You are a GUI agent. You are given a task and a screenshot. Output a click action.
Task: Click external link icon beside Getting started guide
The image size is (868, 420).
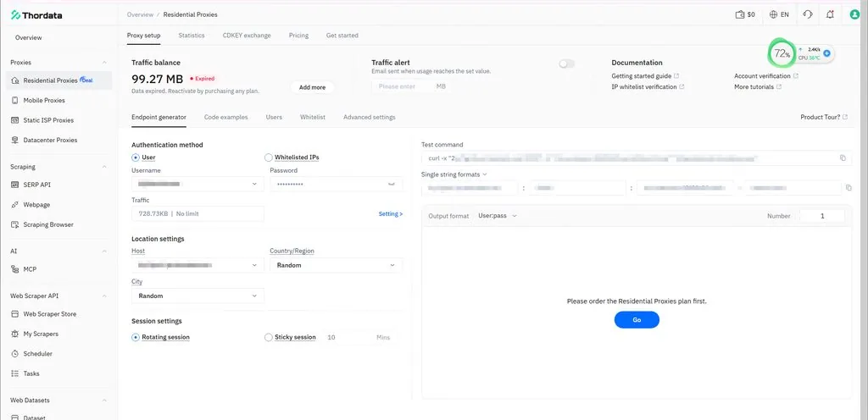tap(676, 76)
